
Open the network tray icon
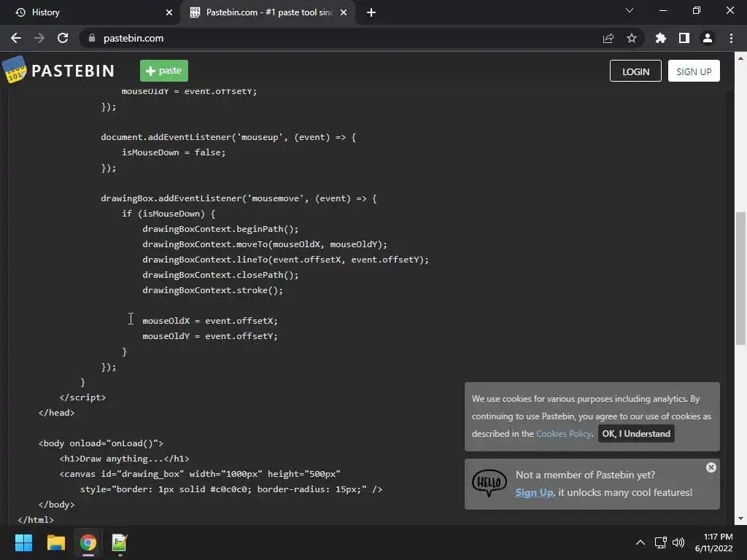coord(660,542)
